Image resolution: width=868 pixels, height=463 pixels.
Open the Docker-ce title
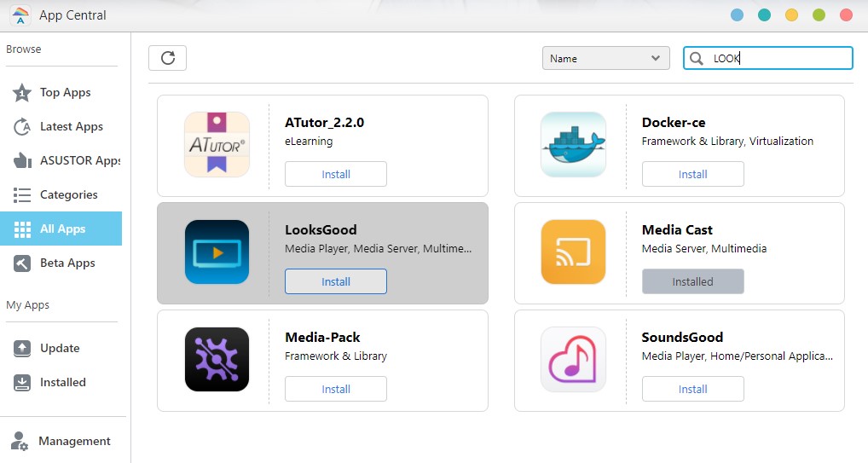coord(674,123)
